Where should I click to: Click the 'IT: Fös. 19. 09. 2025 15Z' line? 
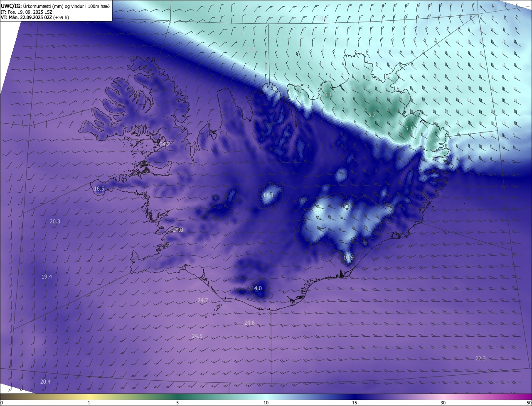point(27,12)
